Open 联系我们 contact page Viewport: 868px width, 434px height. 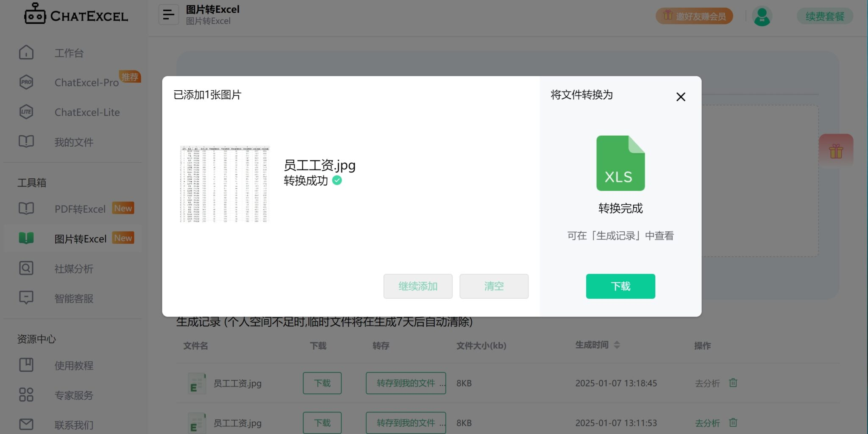(x=75, y=424)
